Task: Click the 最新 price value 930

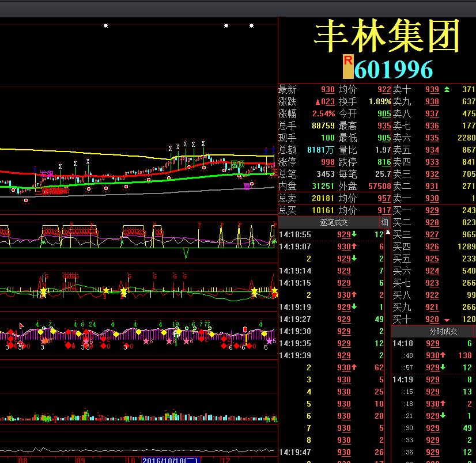Action: coord(328,89)
